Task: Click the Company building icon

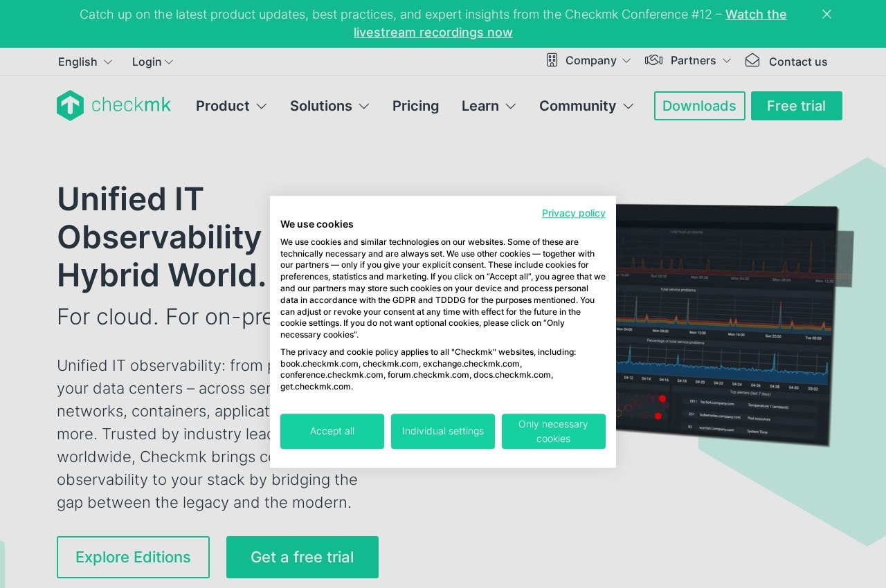Action: click(x=552, y=60)
